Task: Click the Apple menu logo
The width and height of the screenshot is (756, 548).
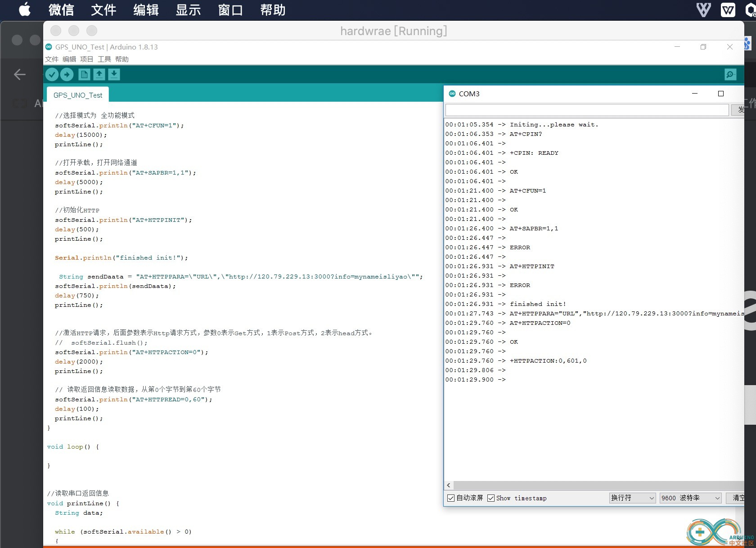Action: coord(25,9)
